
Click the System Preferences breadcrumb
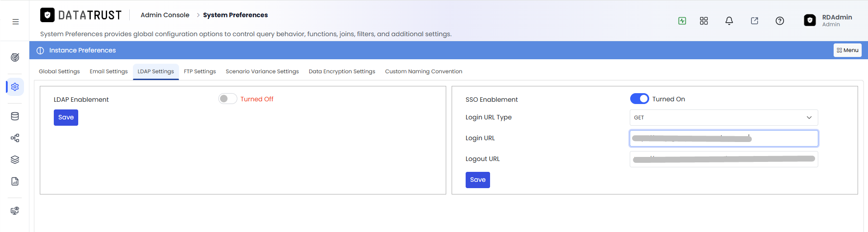click(x=235, y=15)
